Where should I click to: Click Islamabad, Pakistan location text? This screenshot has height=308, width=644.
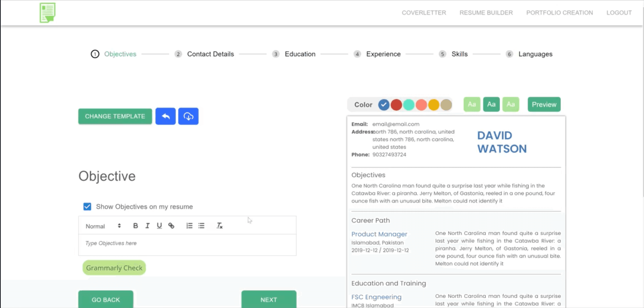point(377,243)
